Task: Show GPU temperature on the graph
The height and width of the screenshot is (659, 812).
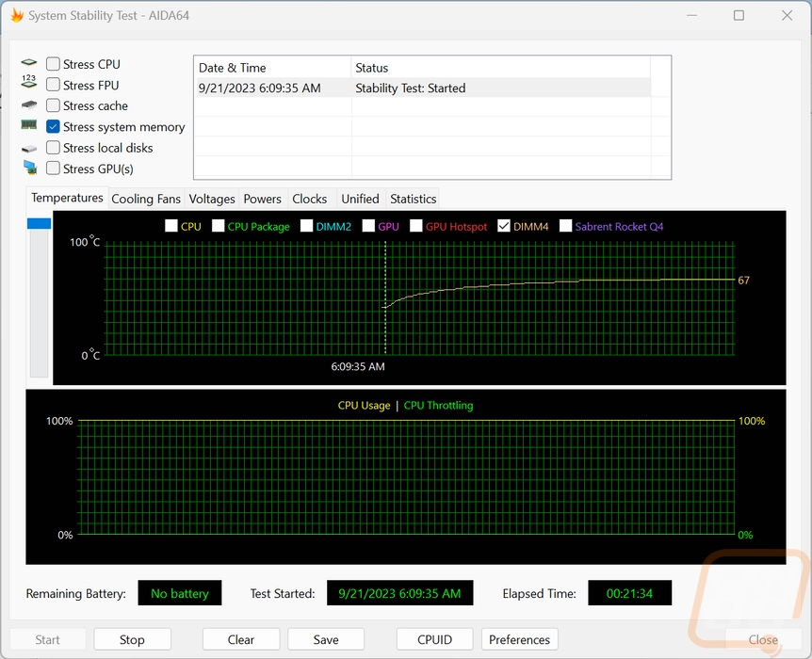Action: (368, 226)
